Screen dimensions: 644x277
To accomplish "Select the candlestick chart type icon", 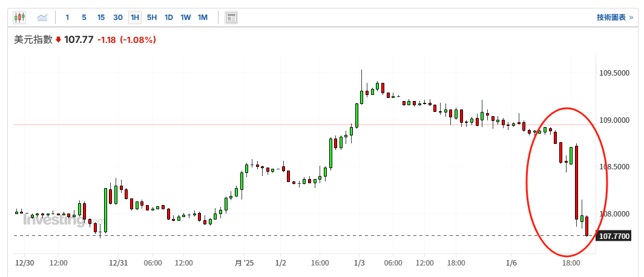I will [x=20, y=18].
